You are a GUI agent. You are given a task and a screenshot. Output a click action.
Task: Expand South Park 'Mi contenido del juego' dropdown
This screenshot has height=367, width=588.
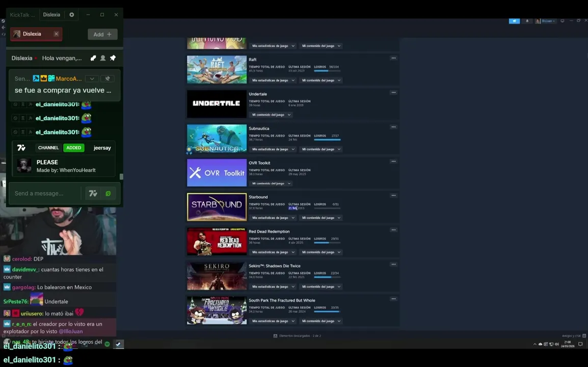321,321
